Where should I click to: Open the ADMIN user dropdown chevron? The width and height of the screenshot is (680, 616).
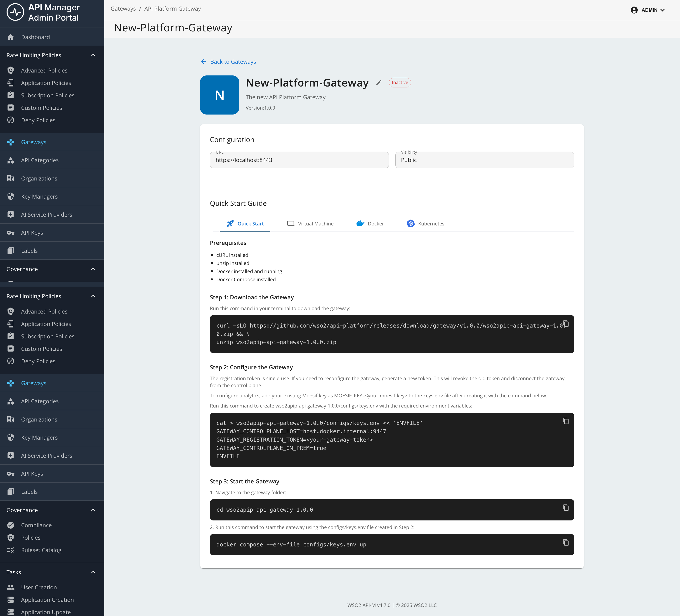662,10
